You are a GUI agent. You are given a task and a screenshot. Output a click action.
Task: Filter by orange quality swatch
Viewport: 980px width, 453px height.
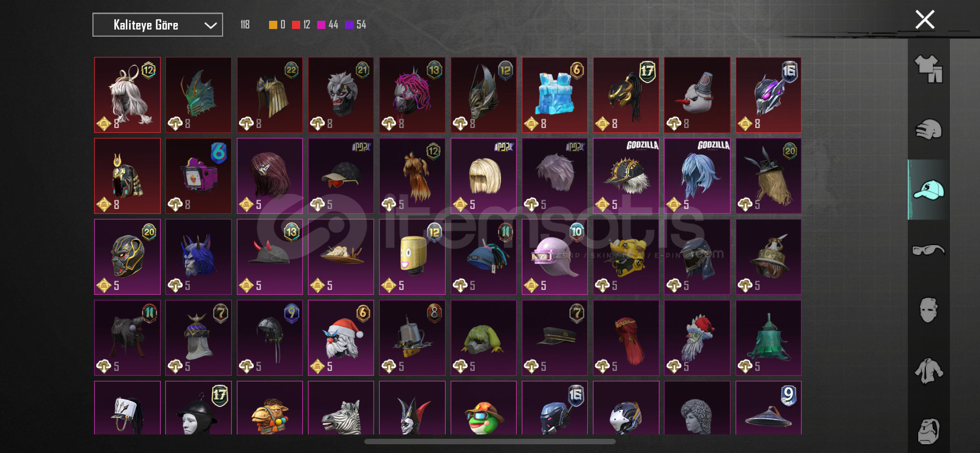(x=273, y=25)
